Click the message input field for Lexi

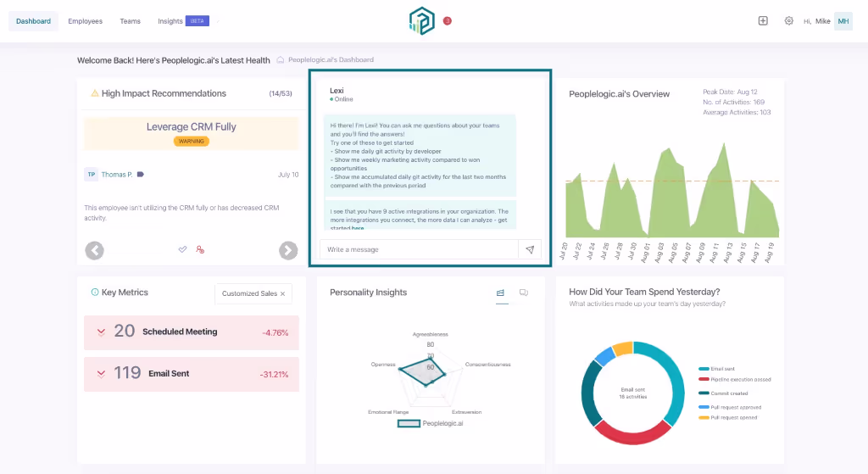[x=419, y=249]
